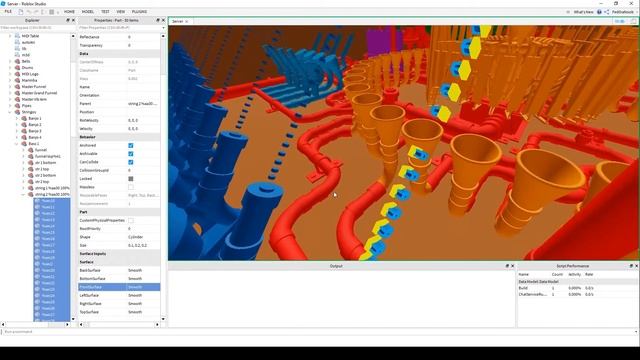Click the BackSurface Smooth value
The height and width of the screenshot is (360, 640).
135,270
